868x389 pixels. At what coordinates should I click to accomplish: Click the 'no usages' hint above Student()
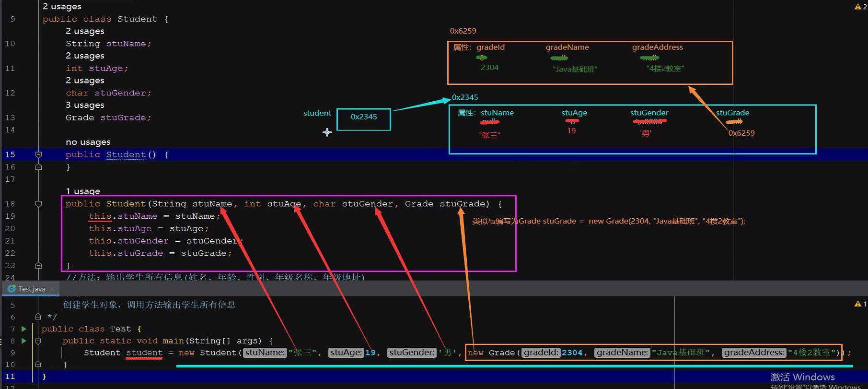coord(88,142)
